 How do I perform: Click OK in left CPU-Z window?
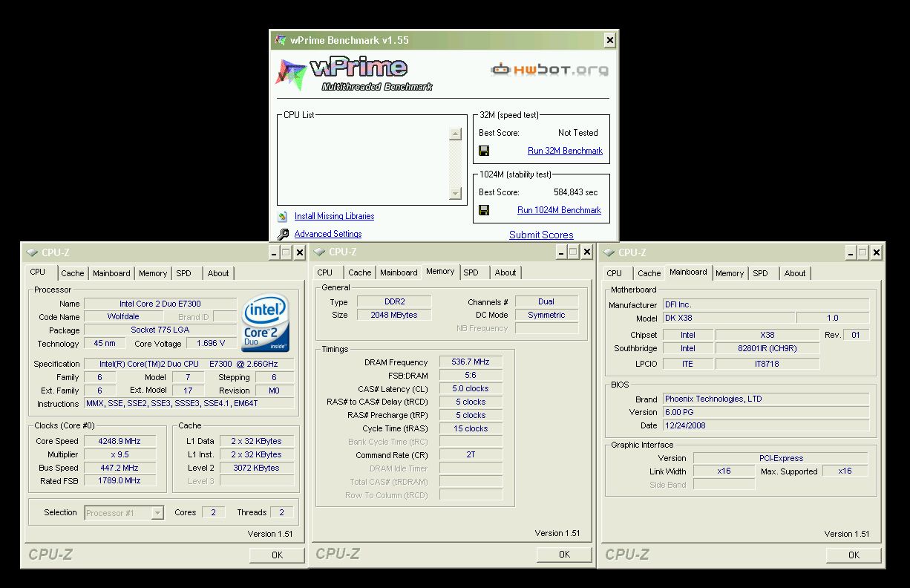[x=277, y=555]
